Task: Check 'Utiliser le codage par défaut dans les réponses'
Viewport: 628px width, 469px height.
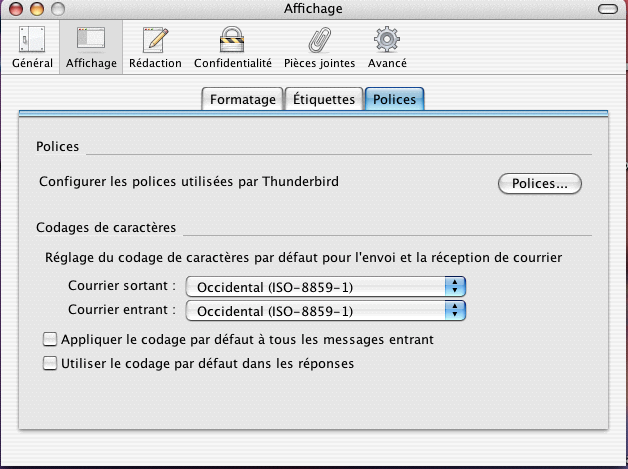Action: [50, 364]
